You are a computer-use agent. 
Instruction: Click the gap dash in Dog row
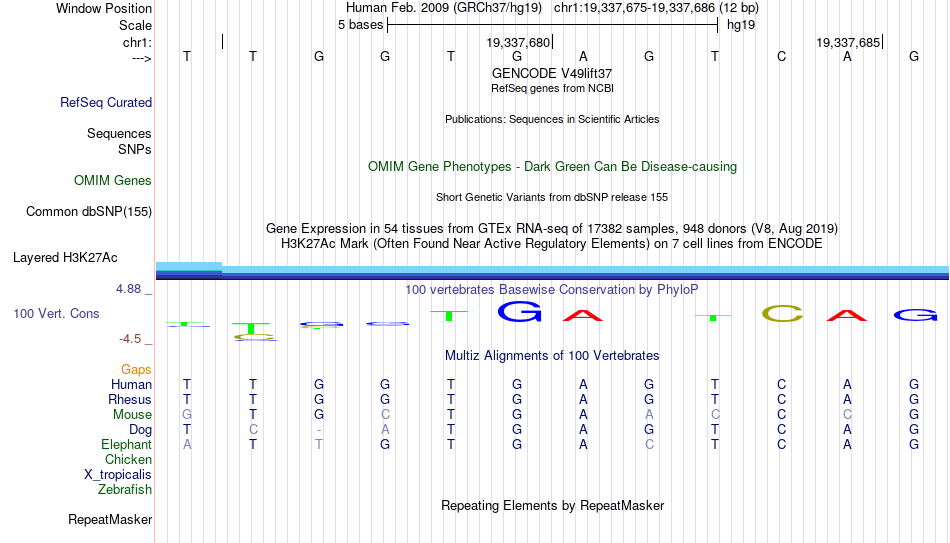(319, 430)
